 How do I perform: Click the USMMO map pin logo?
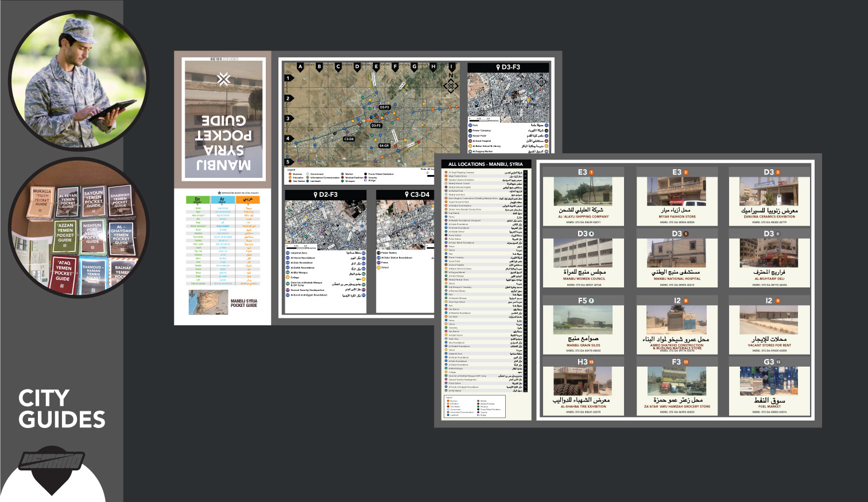pyautogui.click(x=52, y=470)
